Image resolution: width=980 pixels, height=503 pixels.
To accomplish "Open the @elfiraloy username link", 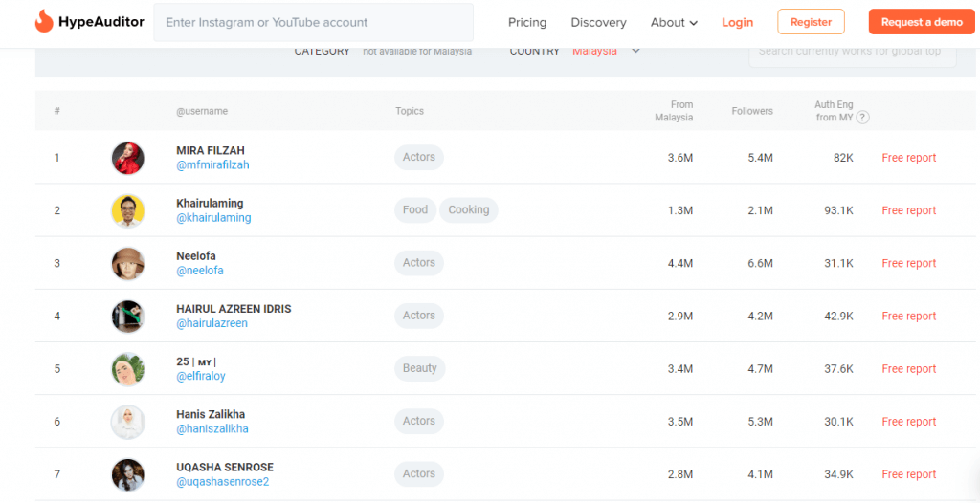I will pyautogui.click(x=201, y=376).
